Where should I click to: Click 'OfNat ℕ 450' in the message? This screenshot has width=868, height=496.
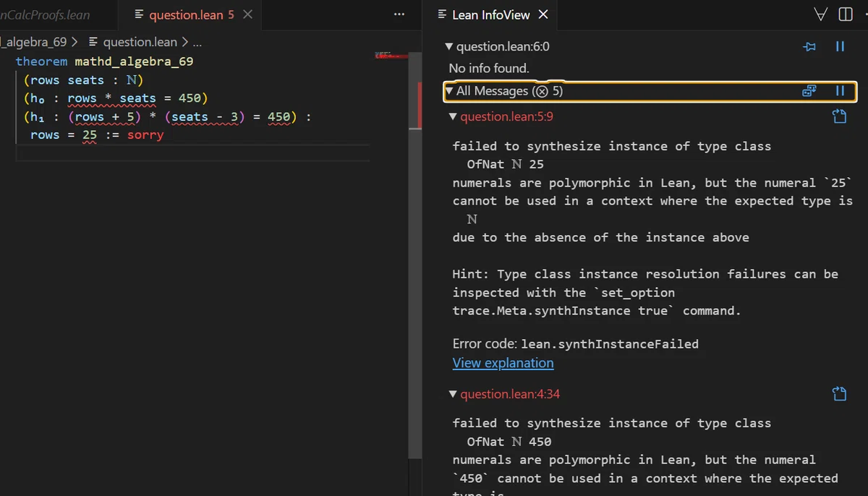[509, 442]
